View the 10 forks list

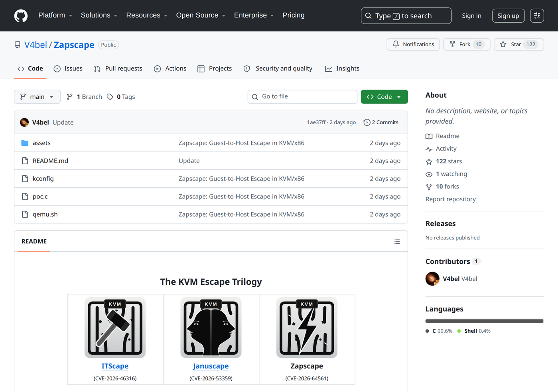point(442,186)
